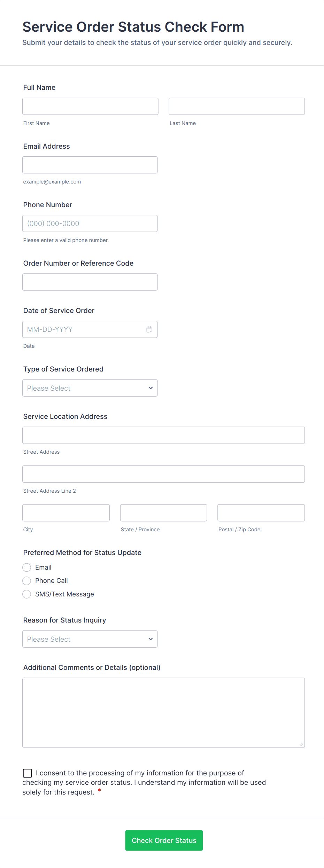This screenshot has width=324, height=868.
Task: Select the Postal / Zip Code field
Action: point(261,513)
